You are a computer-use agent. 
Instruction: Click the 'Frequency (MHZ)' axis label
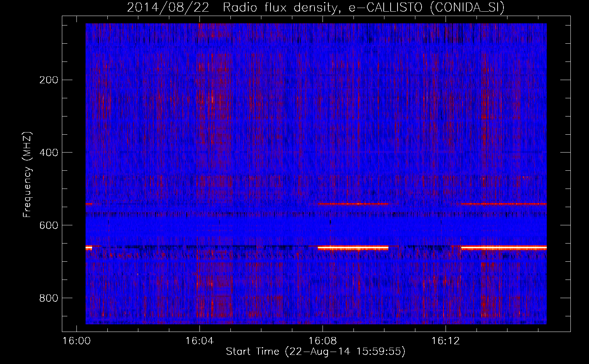tap(27, 174)
